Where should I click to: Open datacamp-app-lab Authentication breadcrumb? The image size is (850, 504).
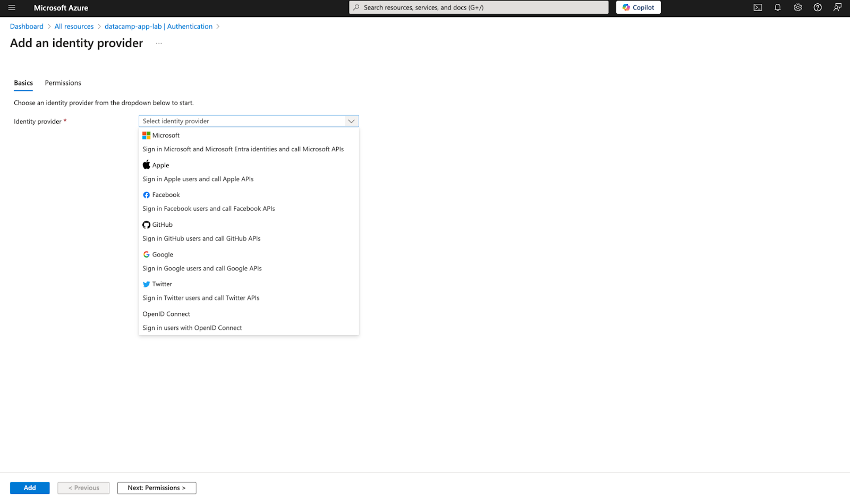tap(158, 27)
